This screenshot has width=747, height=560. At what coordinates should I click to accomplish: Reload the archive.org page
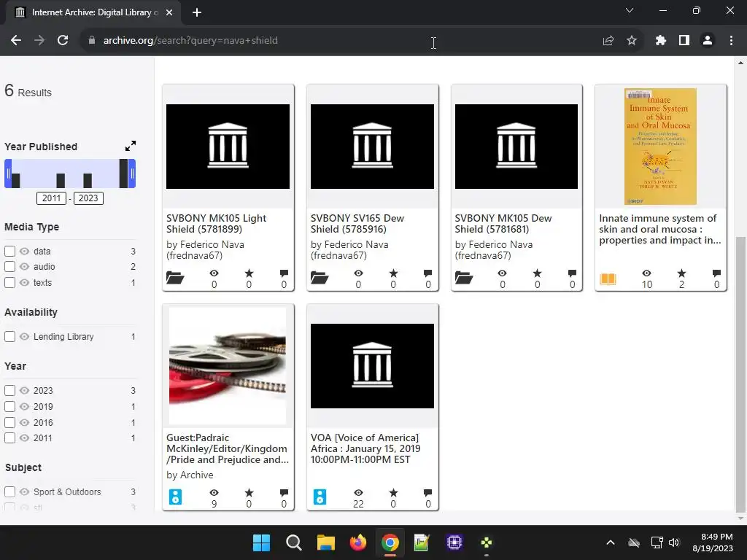tap(63, 41)
